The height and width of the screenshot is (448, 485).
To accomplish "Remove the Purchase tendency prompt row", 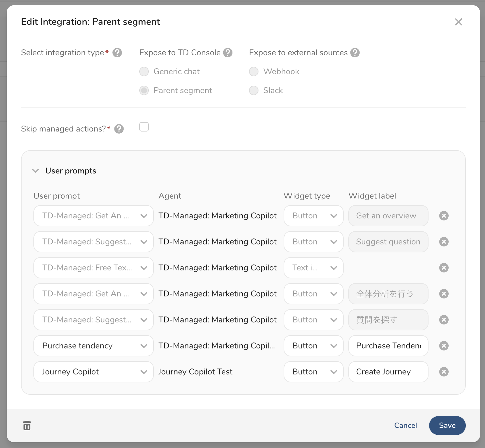I will [444, 346].
